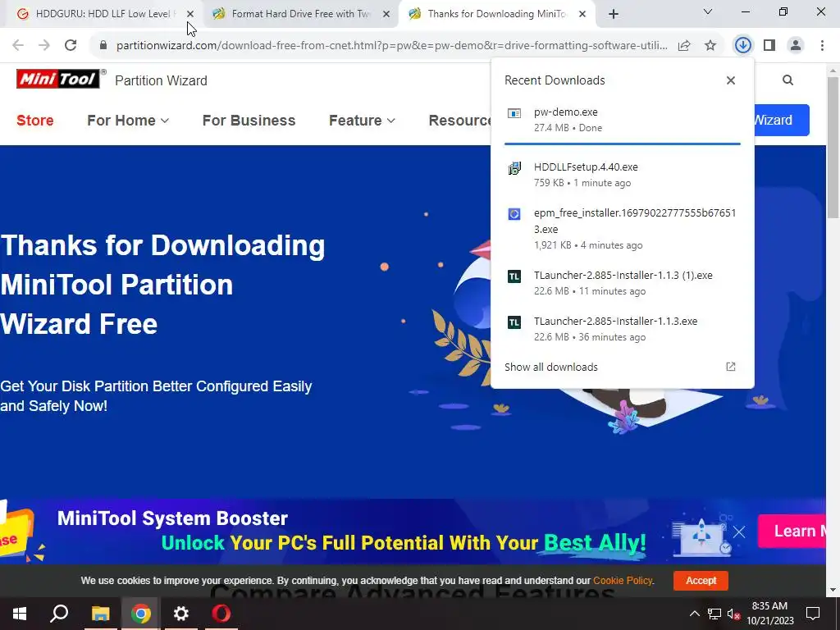840x630 pixels.
Task: Switch to the HDDGURU HDD LLF tab
Action: 102,14
